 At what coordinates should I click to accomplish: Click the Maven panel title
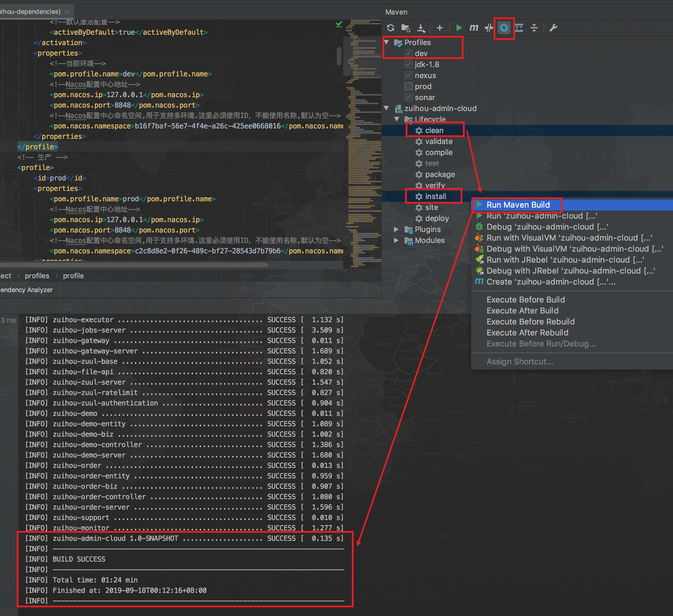coord(396,12)
